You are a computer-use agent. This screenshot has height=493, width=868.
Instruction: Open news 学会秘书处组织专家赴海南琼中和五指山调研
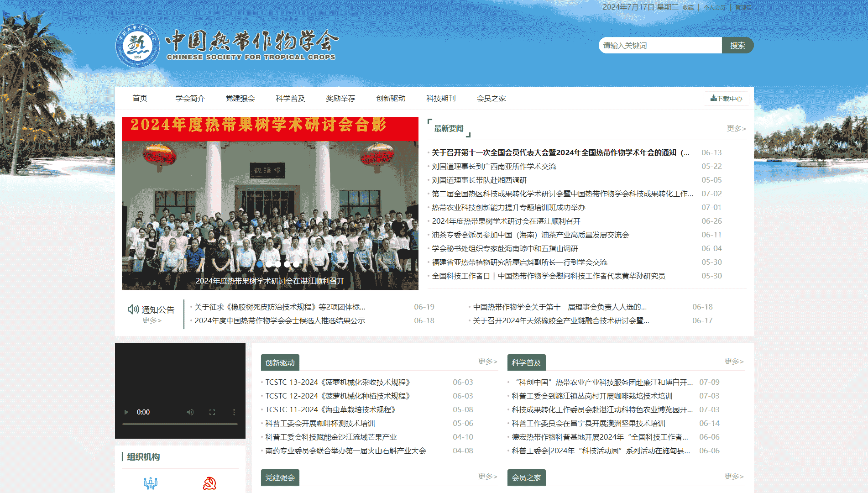pyautogui.click(x=505, y=249)
